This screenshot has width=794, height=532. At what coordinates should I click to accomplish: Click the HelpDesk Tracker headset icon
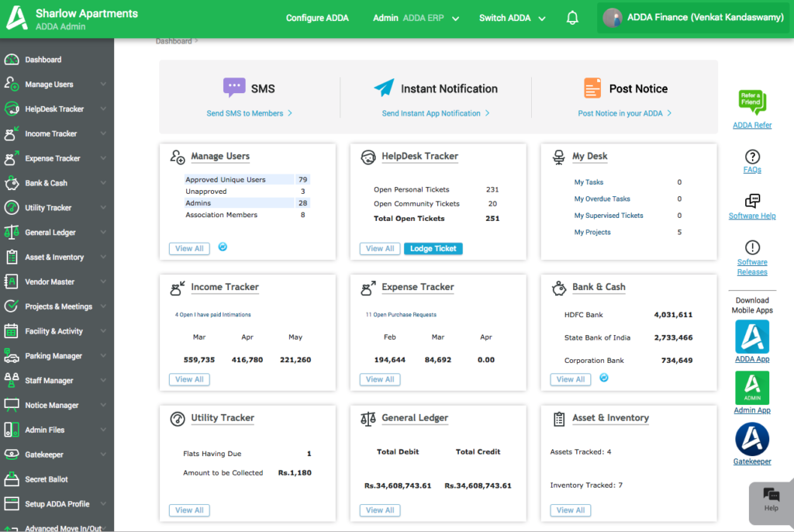pyautogui.click(x=368, y=157)
